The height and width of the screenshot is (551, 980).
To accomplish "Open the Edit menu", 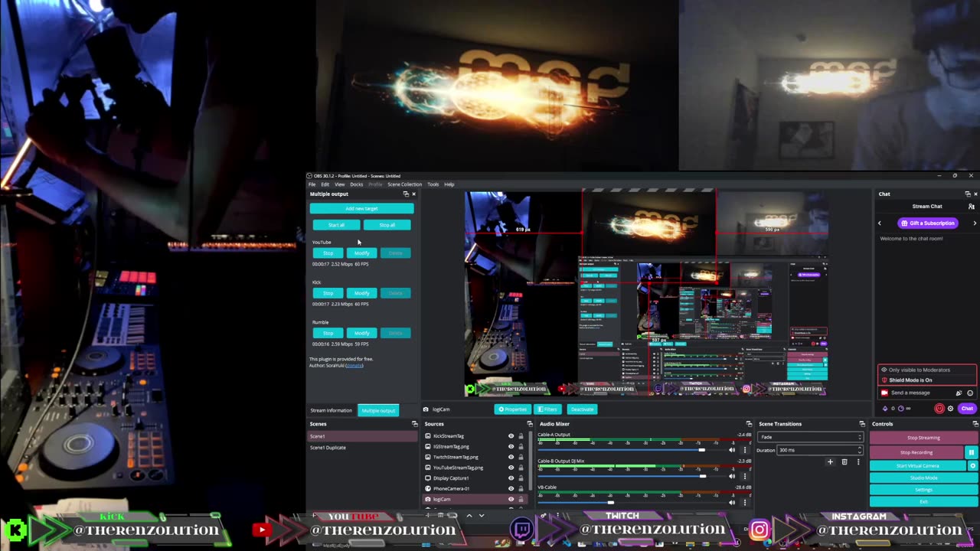I will 325,184.
